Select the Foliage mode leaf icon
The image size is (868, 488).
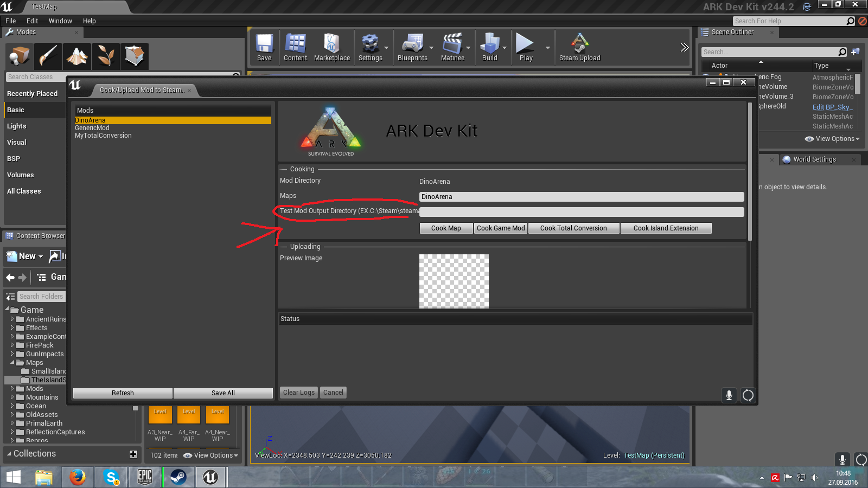click(x=106, y=56)
